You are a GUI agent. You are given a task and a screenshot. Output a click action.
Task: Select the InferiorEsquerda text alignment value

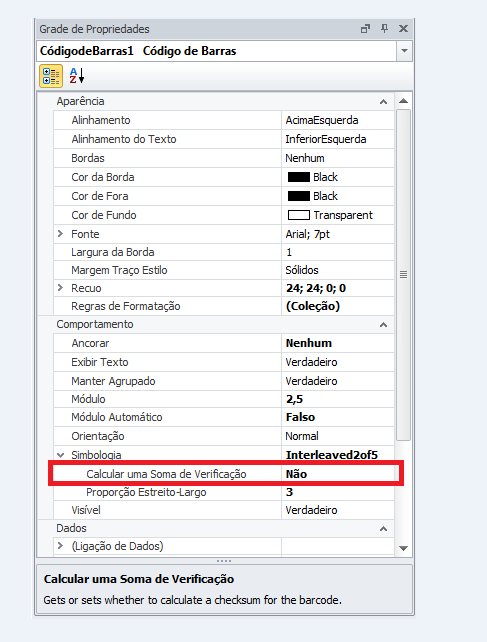326,139
